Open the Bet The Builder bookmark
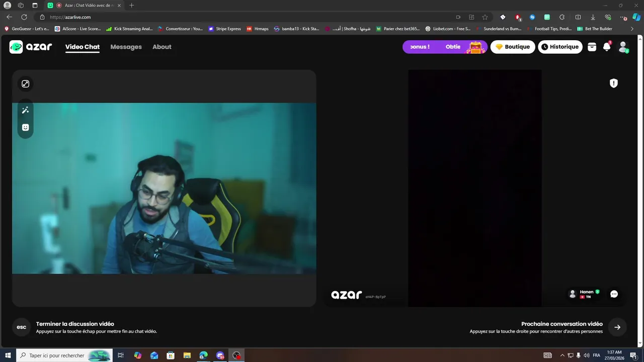The height and width of the screenshot is (362, 644). pyautogui.click(x=595, y=29)
